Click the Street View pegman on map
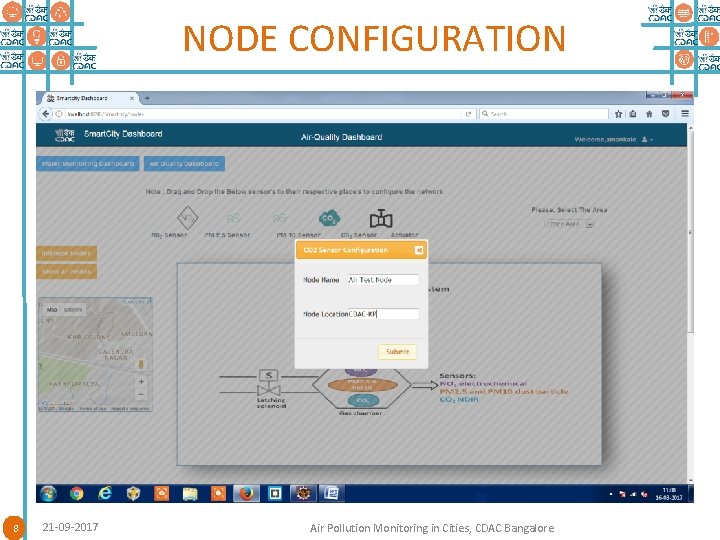 click(141, 364)
